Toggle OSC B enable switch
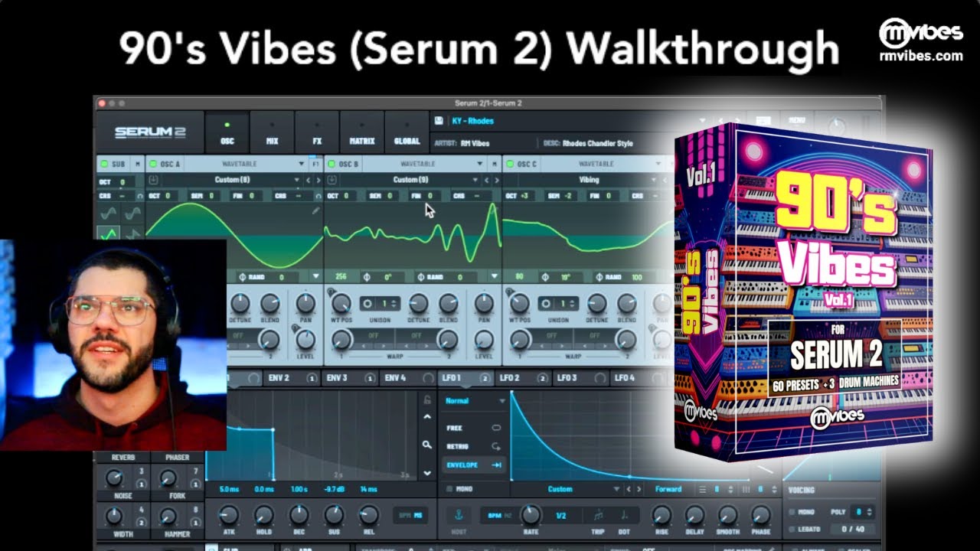980x551 pixels. 332,164
